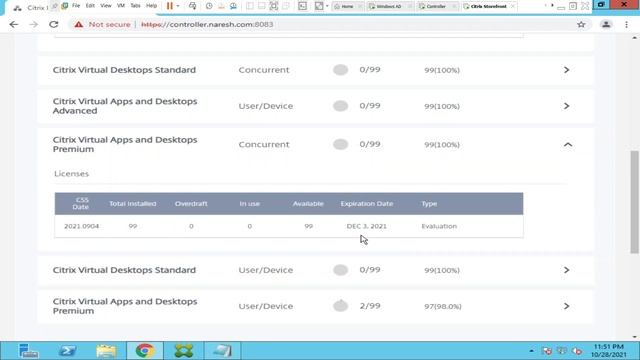Click the page vertical scrollbar thumb

tap(634, 202)
